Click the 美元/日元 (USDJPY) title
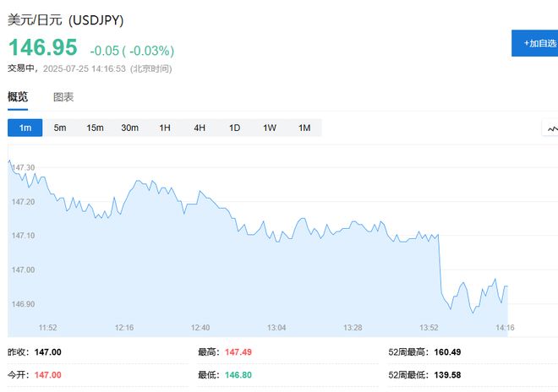 65,20
